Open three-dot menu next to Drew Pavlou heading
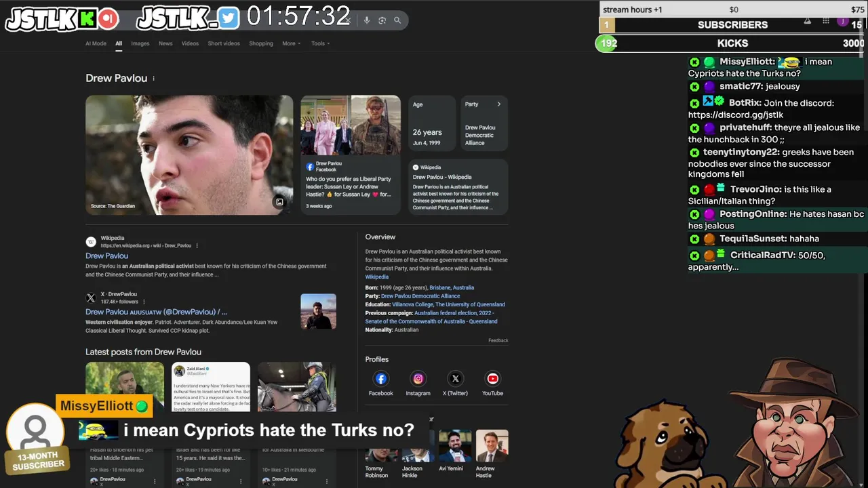868x488 pixels. [x=153, y=79]
